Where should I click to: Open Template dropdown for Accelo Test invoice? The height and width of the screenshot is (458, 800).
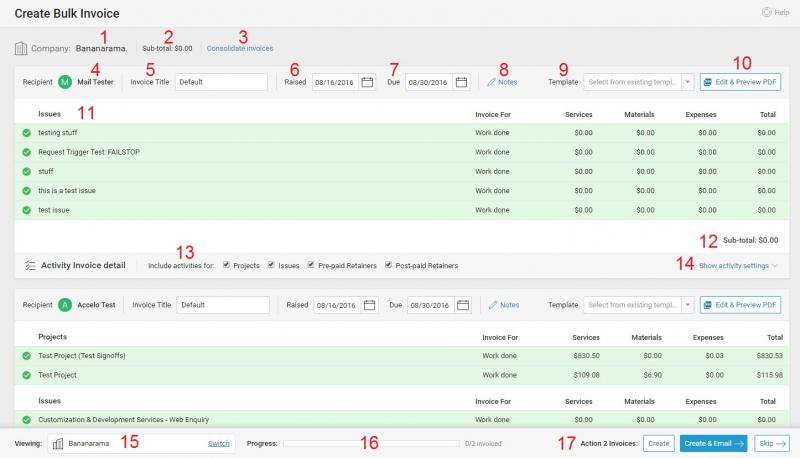point(687,305)
